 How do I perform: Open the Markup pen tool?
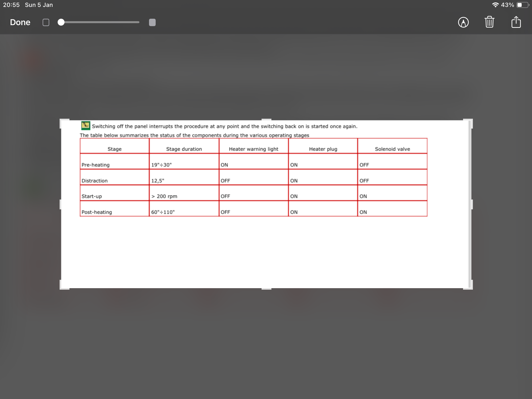(463, 22)
